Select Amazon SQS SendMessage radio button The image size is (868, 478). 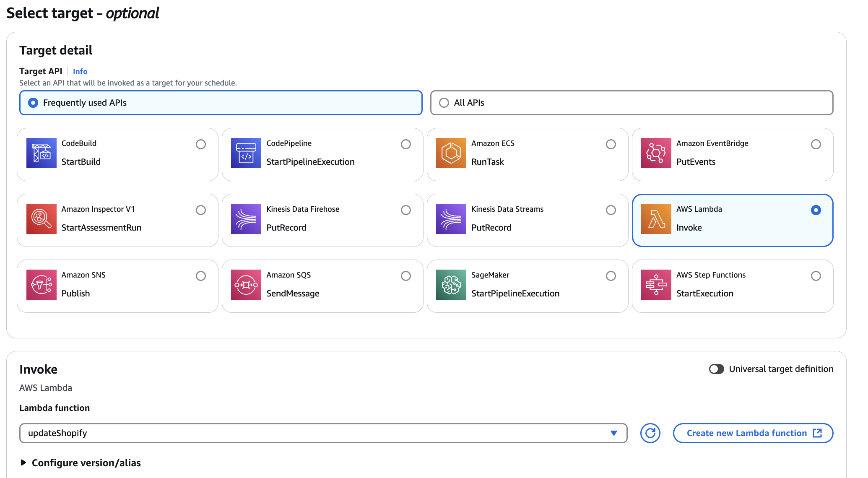[406, 276]
